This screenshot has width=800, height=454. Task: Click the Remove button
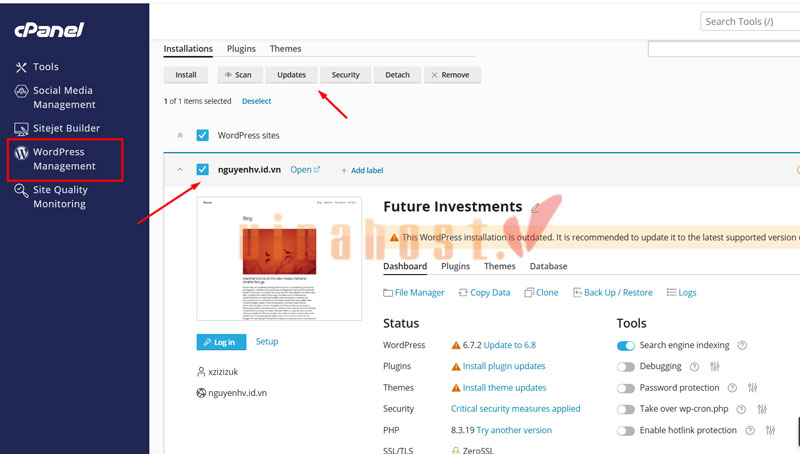(x=452, y=75)
